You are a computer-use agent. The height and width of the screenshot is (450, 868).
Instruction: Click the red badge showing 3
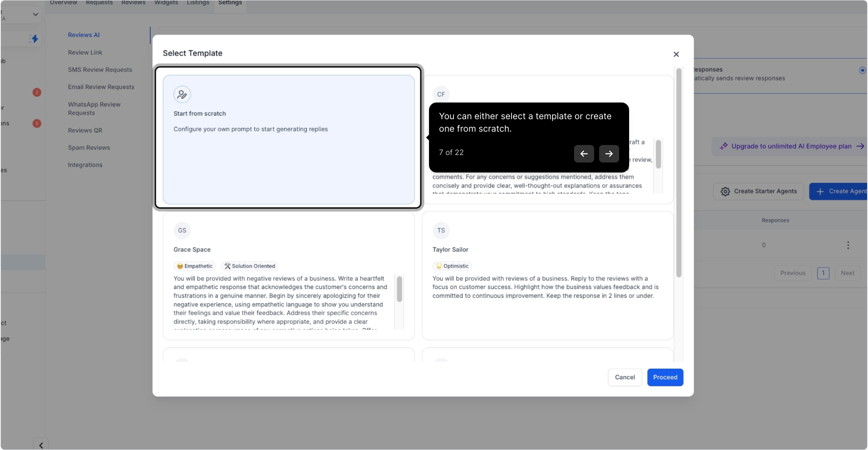click(x=37, y=92)
